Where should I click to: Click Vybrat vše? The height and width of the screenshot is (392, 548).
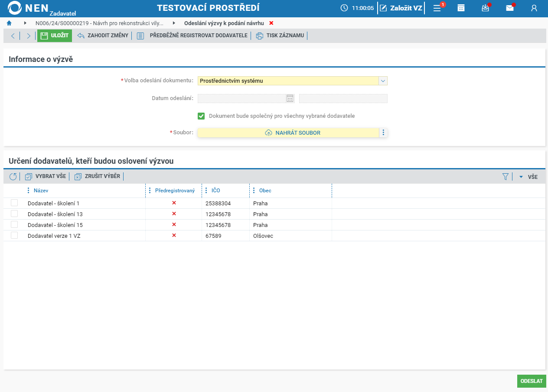(x=46, y=176)
